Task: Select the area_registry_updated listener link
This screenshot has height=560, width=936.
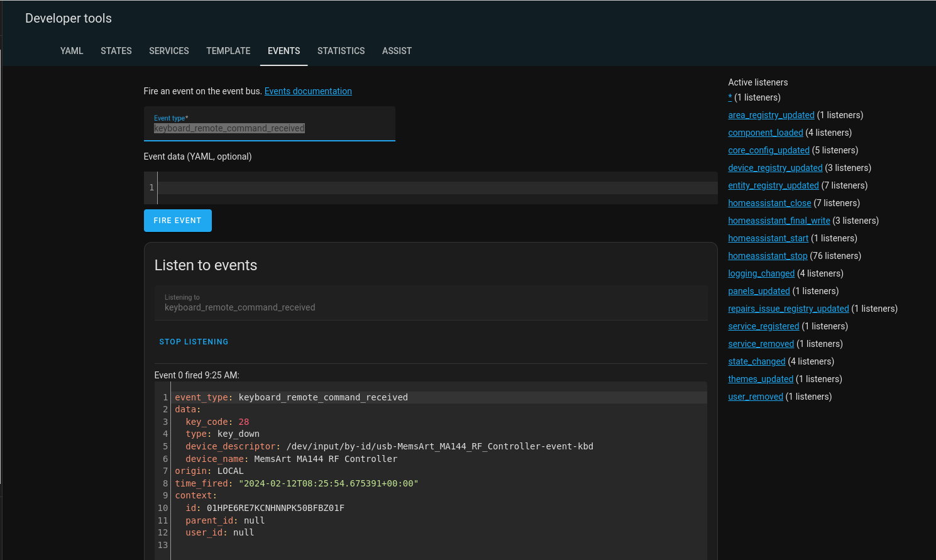Action: coord(771,115)
